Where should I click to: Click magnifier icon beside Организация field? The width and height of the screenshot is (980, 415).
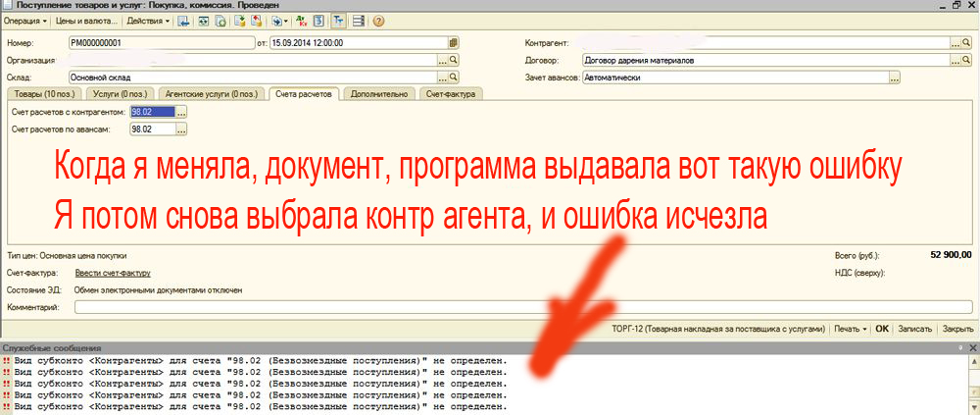(x=454, y=60)
